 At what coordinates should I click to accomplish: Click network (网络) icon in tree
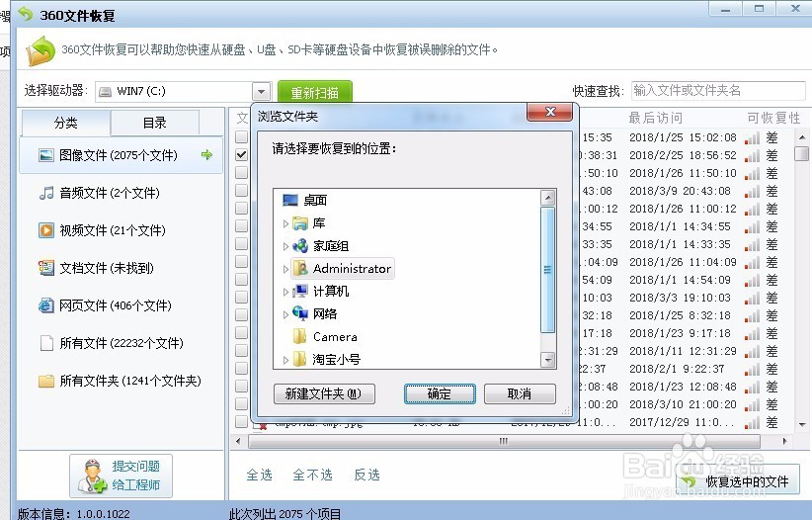point(300,313)
